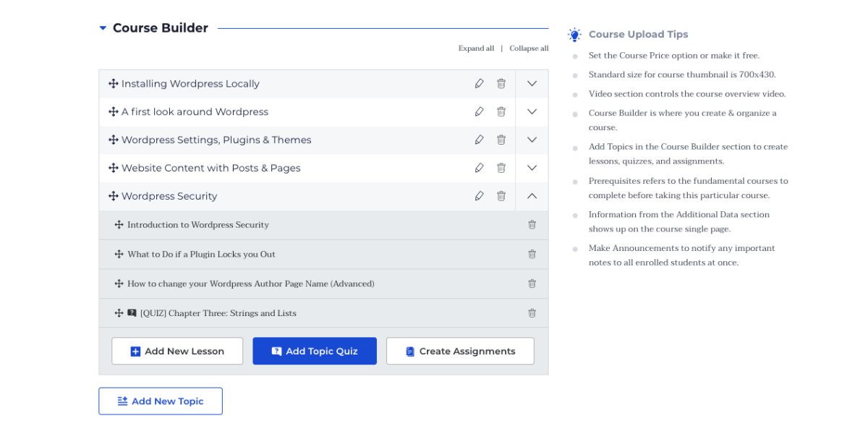This screenshot has height=434, width=868.
Task: Edit the Website Content with Posts & Pages topic
Action: tap(479, 168)
